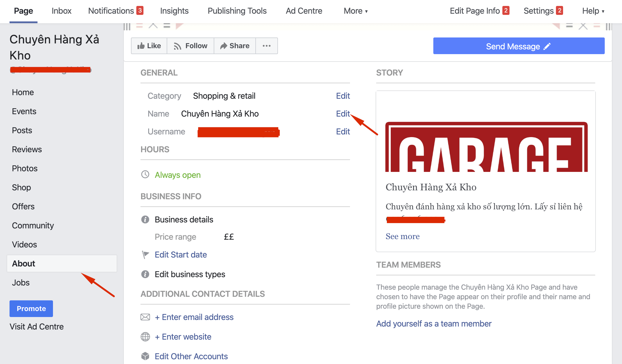This screenshot has width=622, height=364.
Task: Click the Follow button with feed icon
Action: 190,46
